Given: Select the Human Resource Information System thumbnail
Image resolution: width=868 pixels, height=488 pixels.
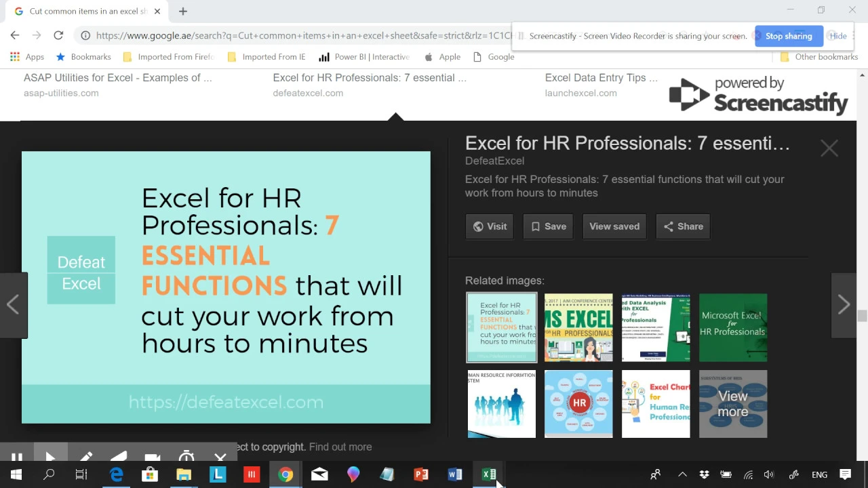Looking at the screenshot, I should [501, 404].
